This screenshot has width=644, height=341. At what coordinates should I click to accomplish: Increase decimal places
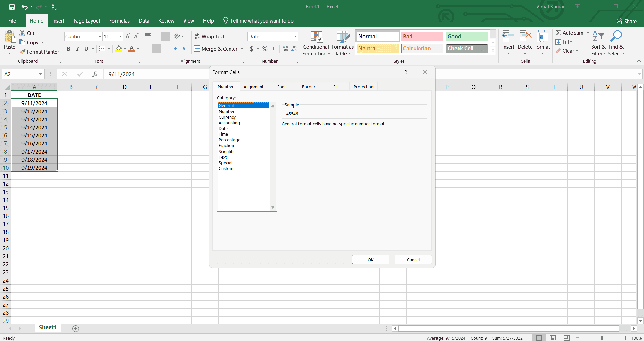(285, 49)
